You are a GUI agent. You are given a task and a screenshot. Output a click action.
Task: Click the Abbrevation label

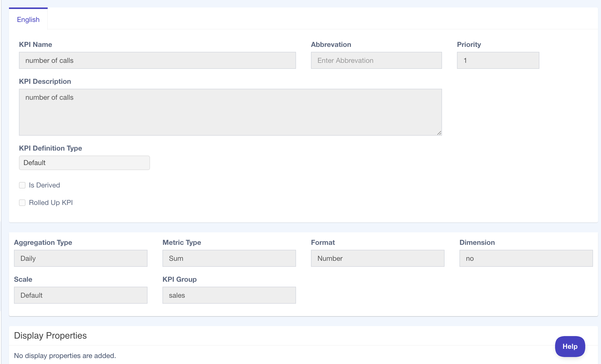tap(331, 44)
